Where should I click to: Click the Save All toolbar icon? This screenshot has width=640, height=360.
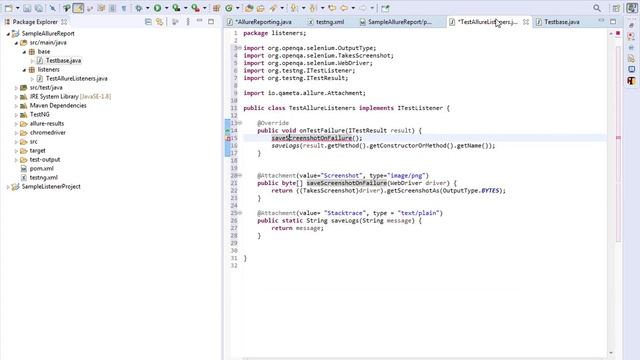(x=38, y=8)
